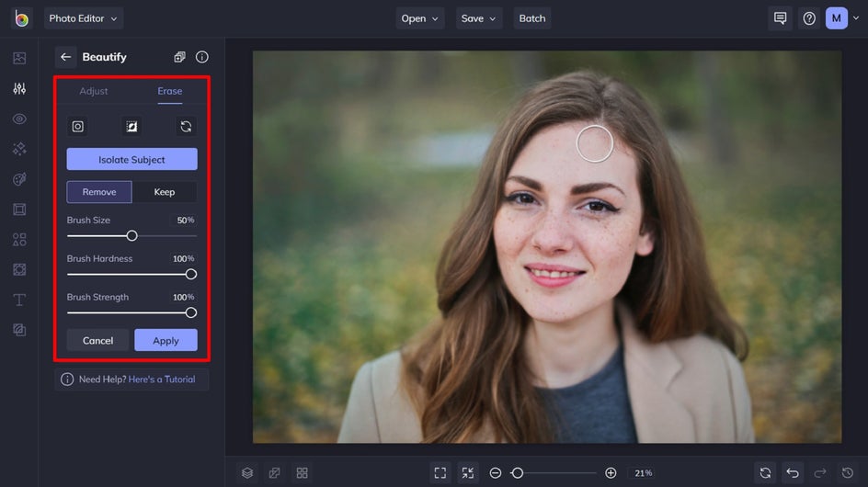Click the reset brush icon in Erase panel

(x=186, y=127)
